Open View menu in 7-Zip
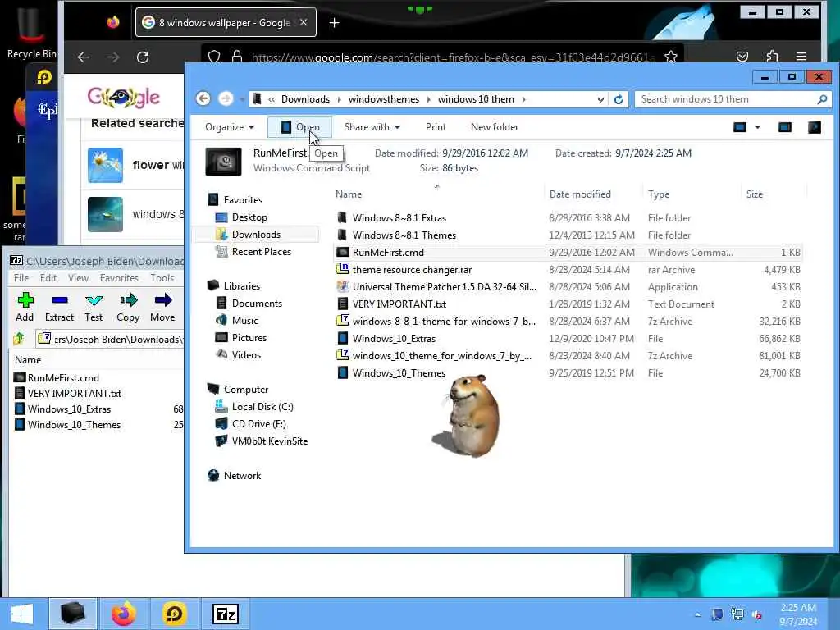 78,278
